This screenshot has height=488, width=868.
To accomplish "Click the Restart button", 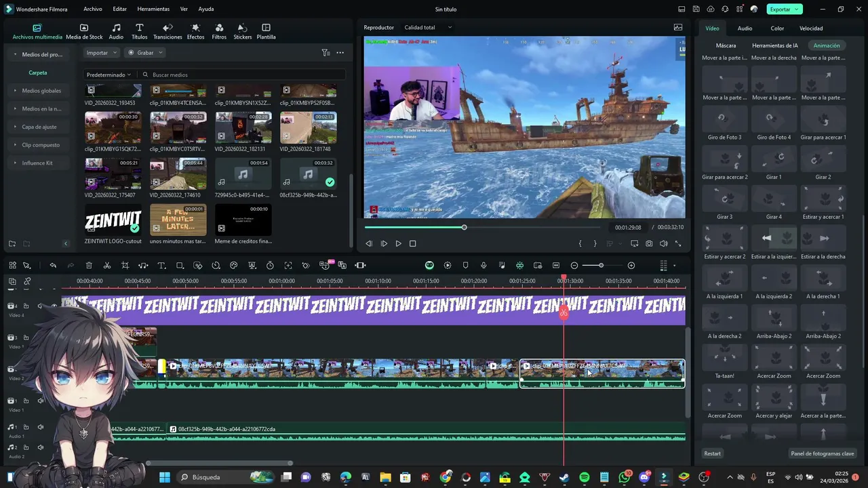I will [712, 453].
